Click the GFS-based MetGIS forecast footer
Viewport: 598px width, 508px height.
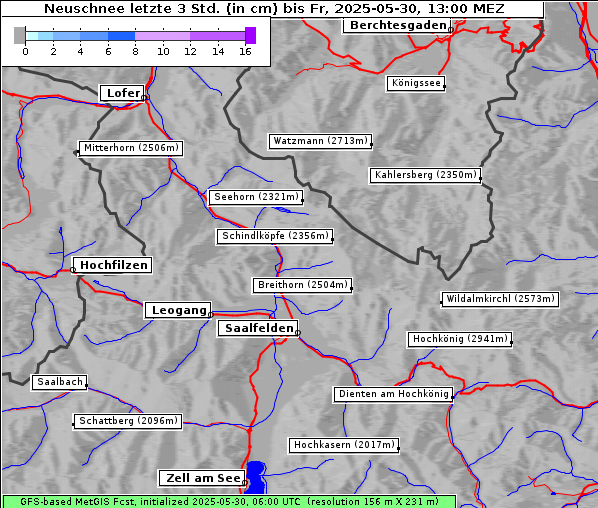229,502
